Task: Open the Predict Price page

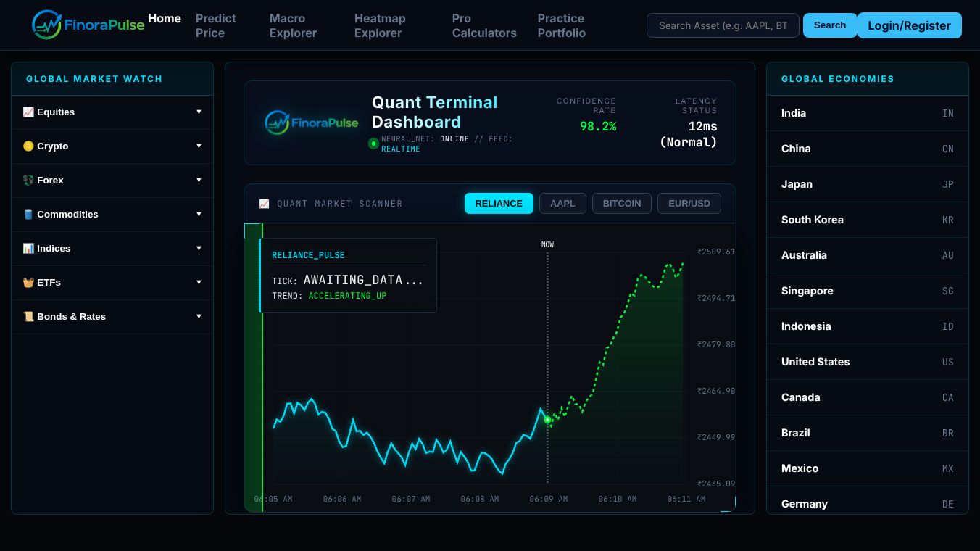Action: coord(216,25)
